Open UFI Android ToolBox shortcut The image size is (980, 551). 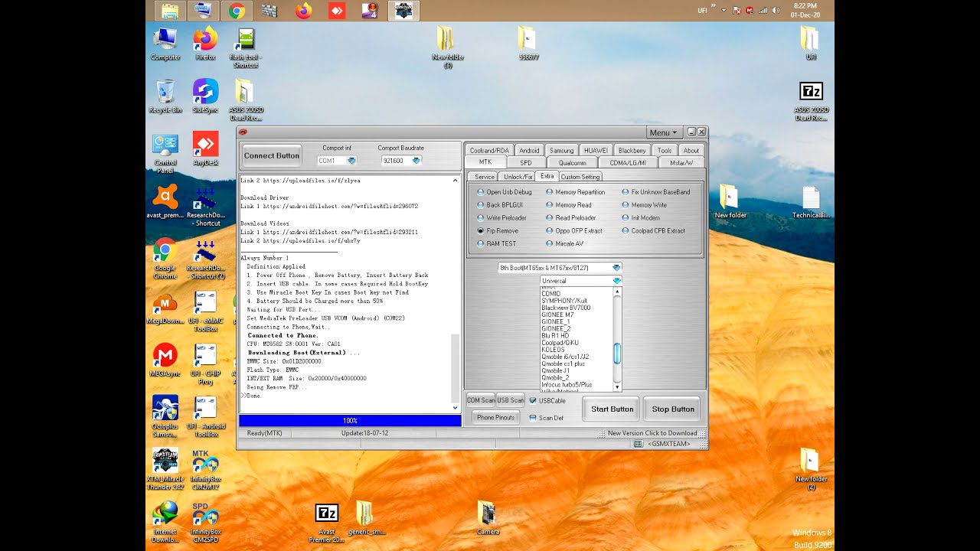[205, 416]
